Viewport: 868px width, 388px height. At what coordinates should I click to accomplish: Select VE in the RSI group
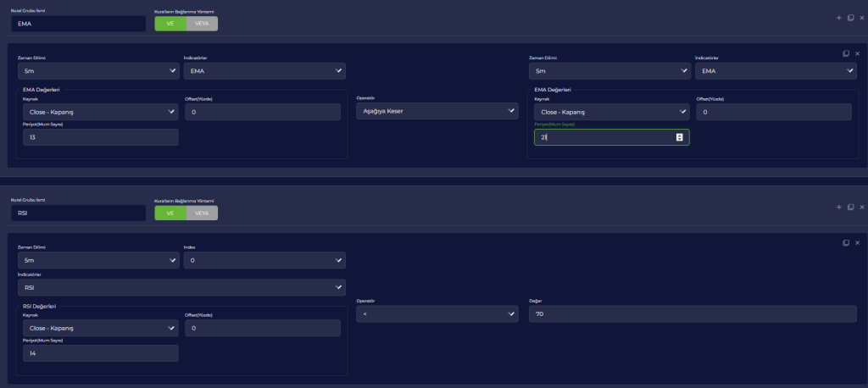tap(170, 213)
